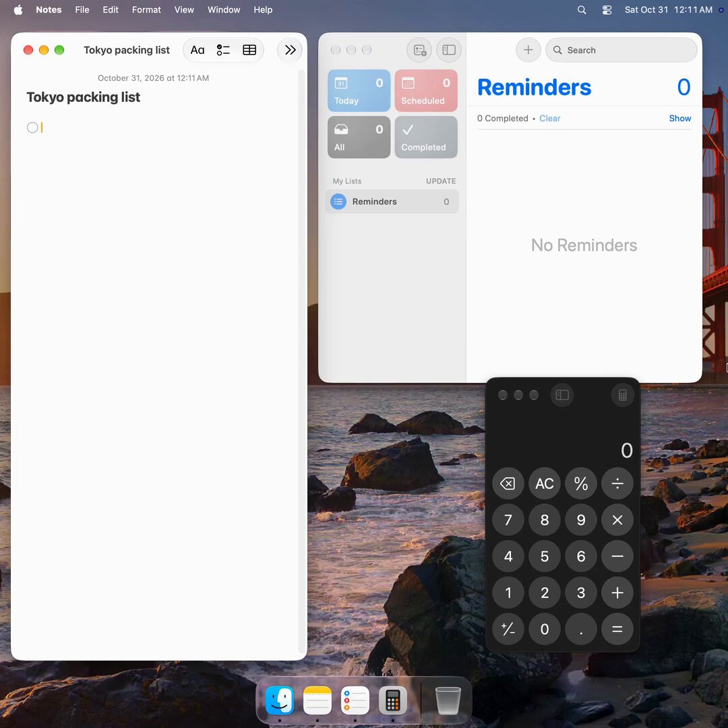Click the add list icon in Reminders sidebar
This screenshot has width=728, height=728.
(419, 50)
